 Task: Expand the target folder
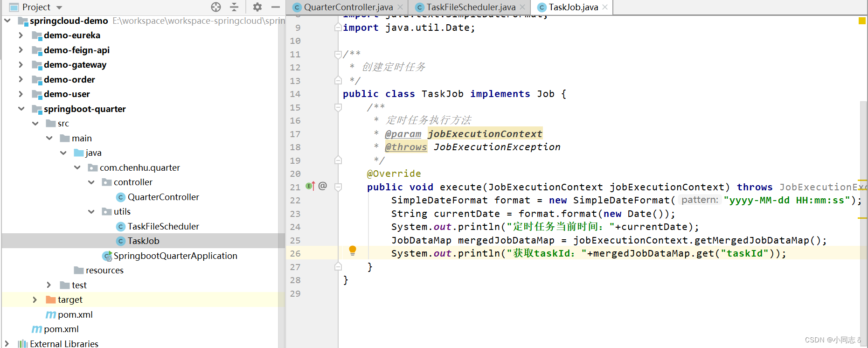(x=35, y=299)
